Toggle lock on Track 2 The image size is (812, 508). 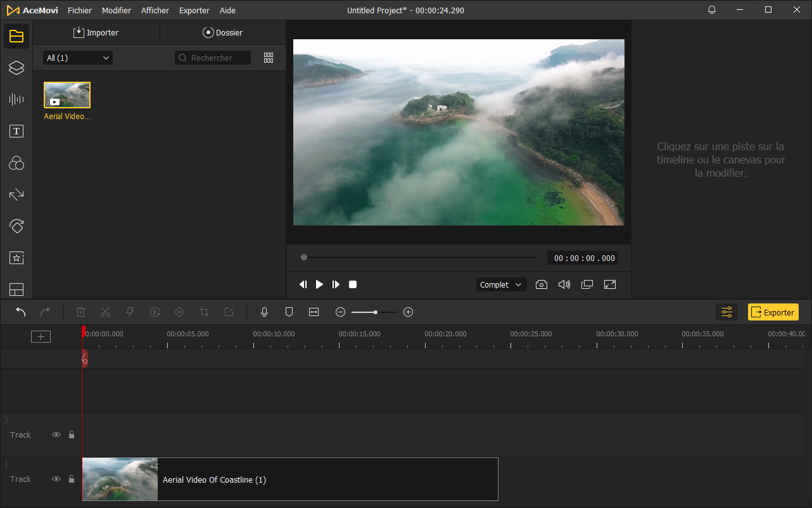[72, 435]
